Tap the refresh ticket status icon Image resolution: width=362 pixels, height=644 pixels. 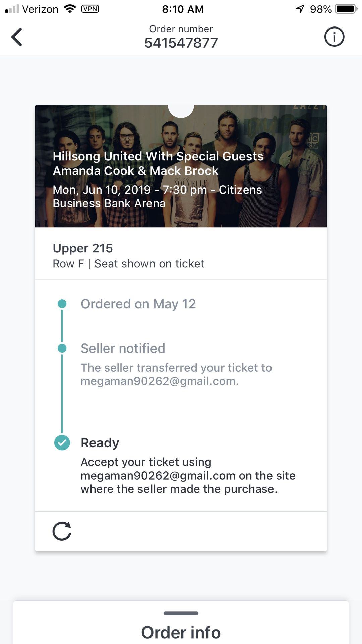(62, 531)
